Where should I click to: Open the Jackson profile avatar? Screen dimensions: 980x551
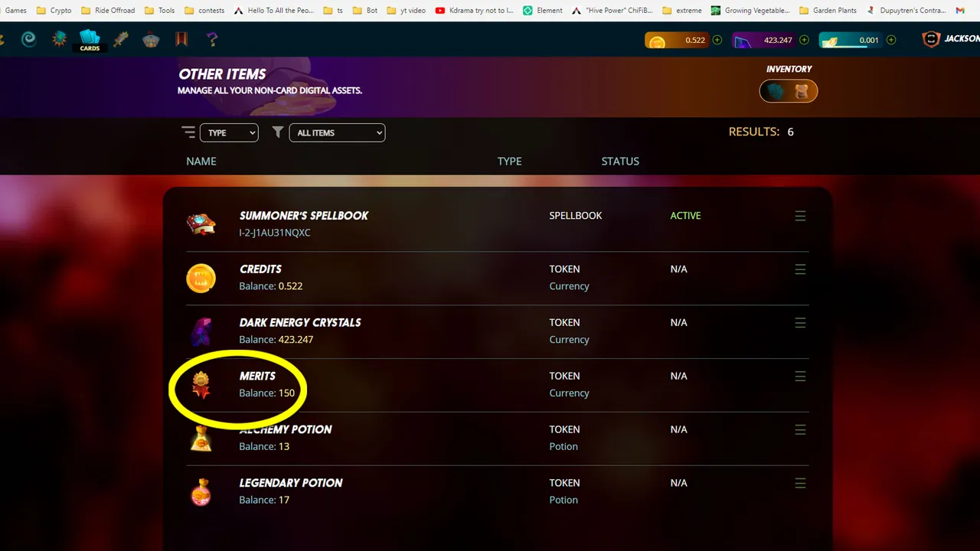(931, 39)
